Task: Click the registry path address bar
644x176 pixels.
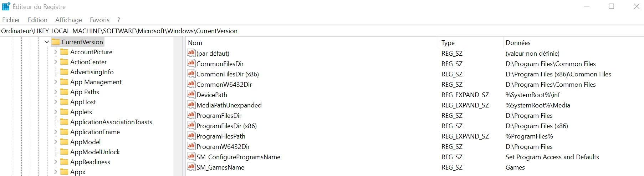Action: 322,31
